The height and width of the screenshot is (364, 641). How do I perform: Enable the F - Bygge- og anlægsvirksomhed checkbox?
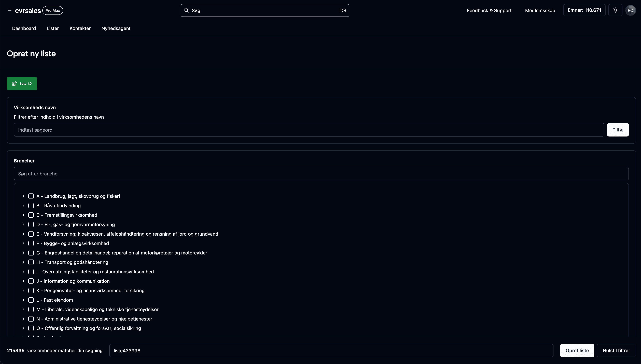[x=31, y=244]
